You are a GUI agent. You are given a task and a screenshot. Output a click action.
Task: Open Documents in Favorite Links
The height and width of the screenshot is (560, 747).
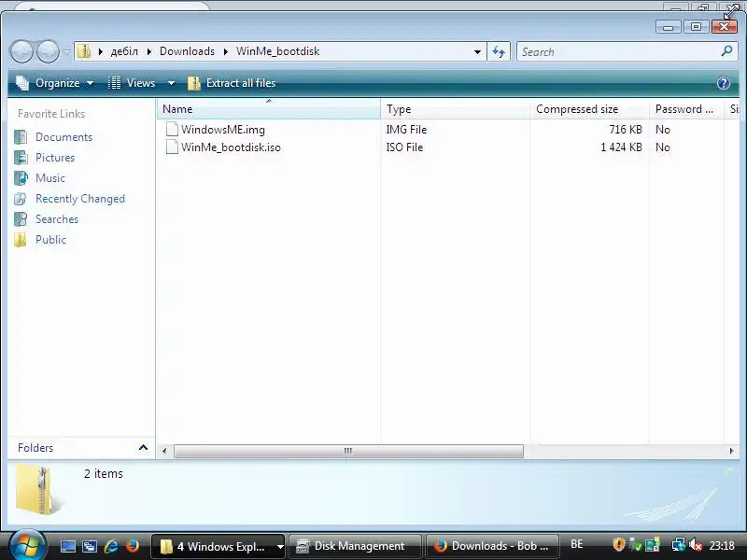click(63, 137)
